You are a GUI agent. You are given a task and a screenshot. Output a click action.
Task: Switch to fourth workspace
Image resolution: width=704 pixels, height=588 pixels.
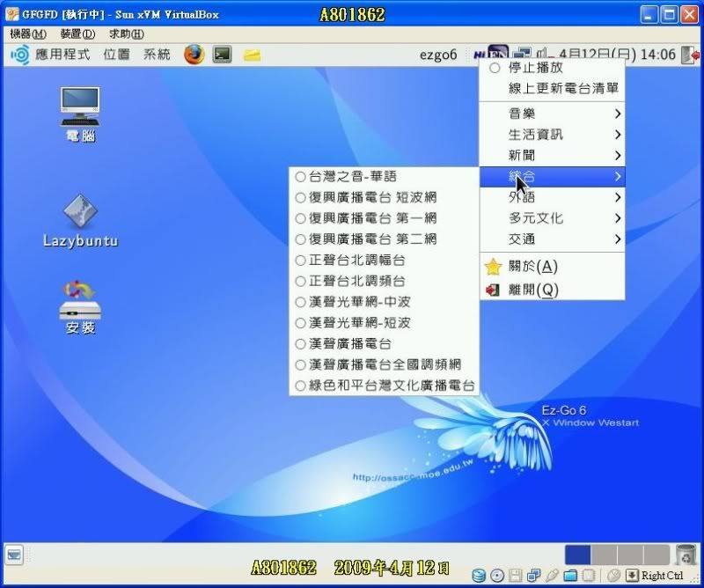[656, 555]
